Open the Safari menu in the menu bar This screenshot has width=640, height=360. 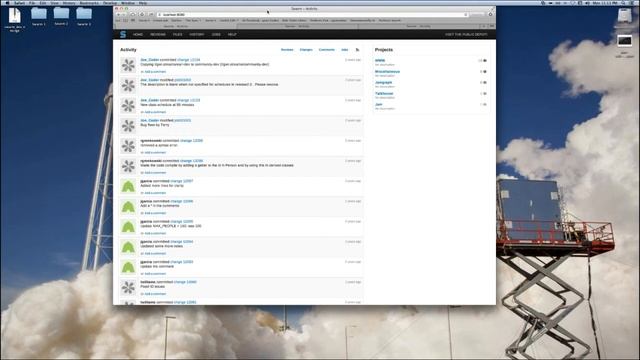20,2
